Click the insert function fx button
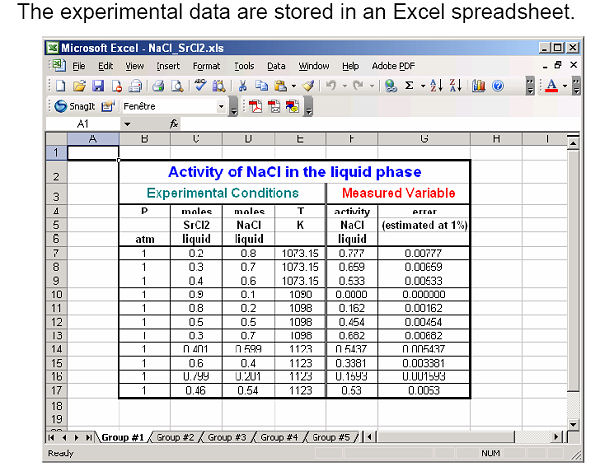The image size is (600, 471). click(x=173, y=124)
